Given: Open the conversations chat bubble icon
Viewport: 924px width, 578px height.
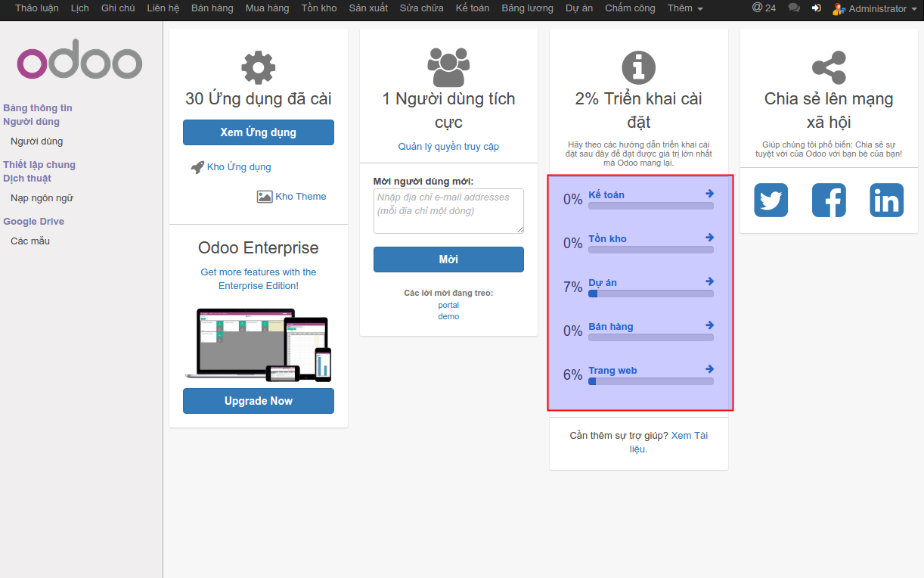Looking at the screenshot, I should pos(794,8).
